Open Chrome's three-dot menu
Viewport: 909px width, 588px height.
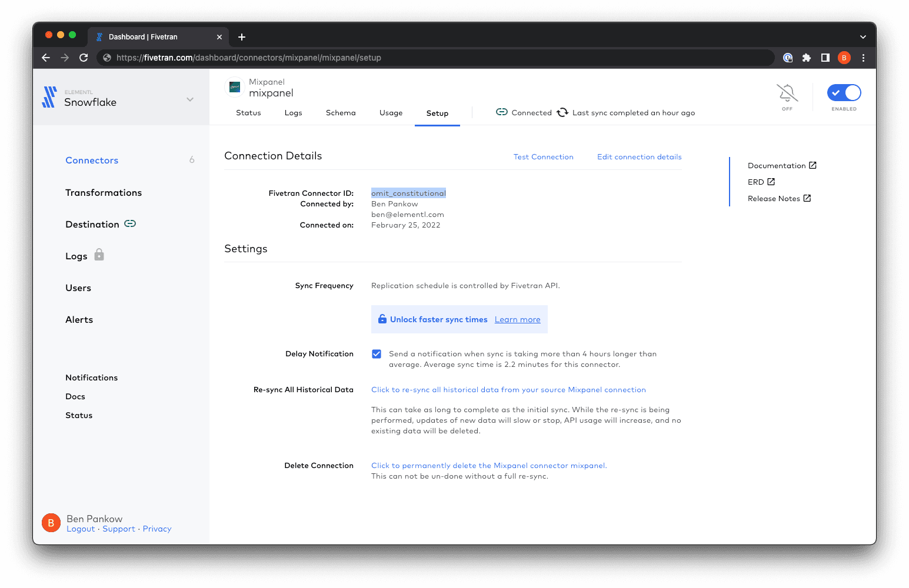coord(863,58)
